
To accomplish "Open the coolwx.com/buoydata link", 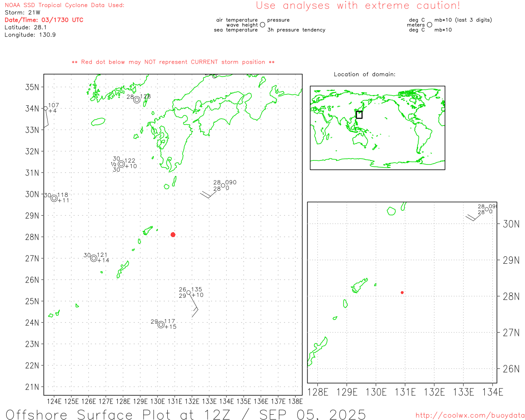I will tap(470, 415).
